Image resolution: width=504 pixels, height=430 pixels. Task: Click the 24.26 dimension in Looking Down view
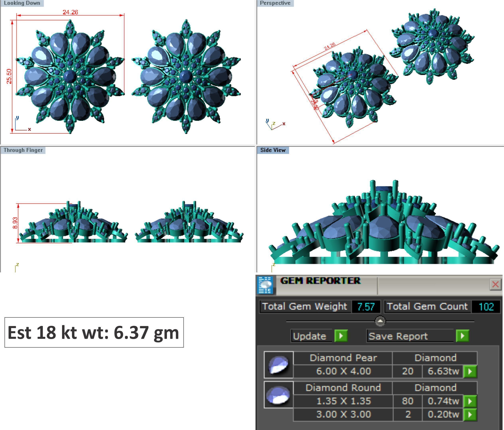[x=70, y=12]
